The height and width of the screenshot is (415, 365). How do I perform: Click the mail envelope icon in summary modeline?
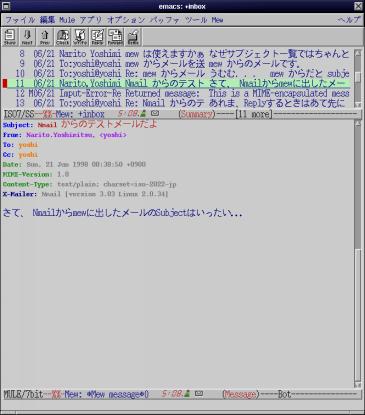[x=155, y=113]
